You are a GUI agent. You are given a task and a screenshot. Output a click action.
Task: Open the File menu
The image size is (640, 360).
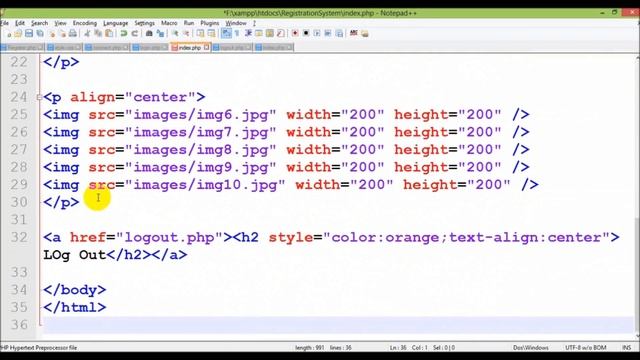click(x=4, y=23)
